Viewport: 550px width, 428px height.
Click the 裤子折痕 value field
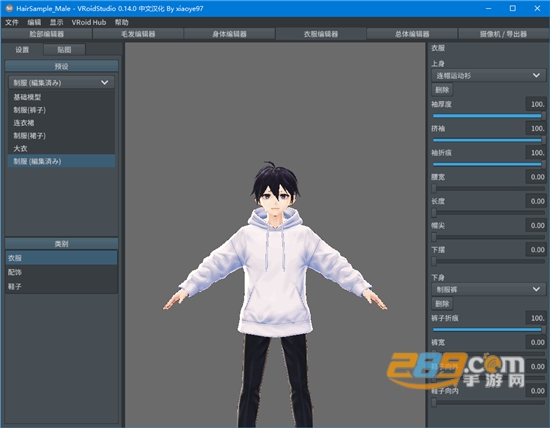coord(536,318)
